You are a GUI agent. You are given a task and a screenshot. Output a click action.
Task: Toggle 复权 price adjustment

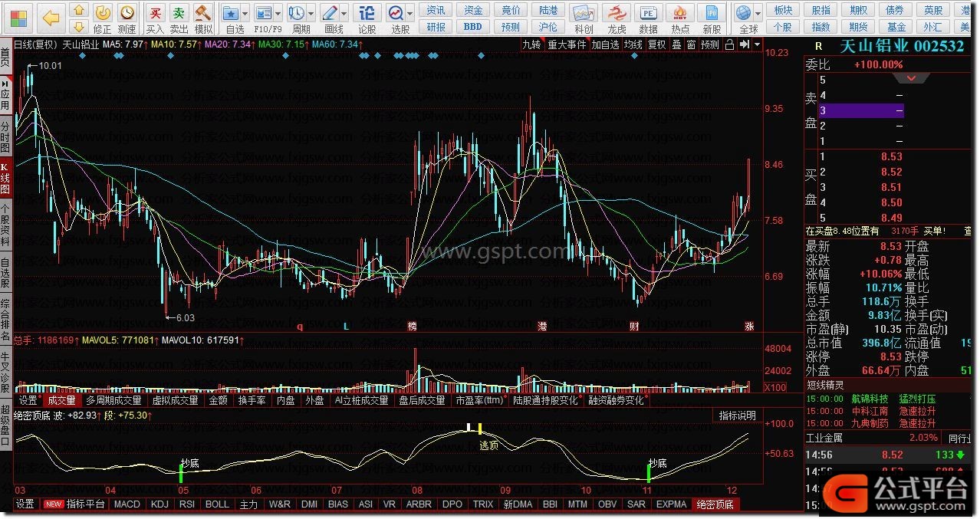[x=657, y=44]
